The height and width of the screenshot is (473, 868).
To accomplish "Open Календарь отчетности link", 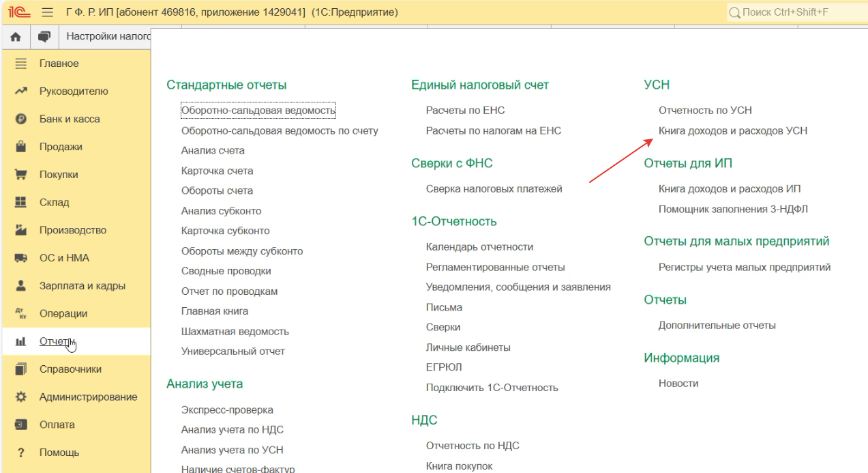I will point(479,247).
